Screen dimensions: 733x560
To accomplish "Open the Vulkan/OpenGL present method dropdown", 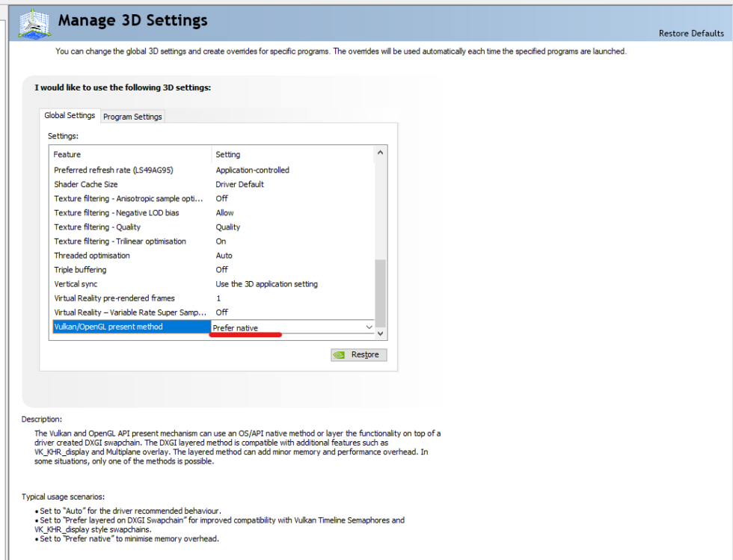I will click(368, 327).
